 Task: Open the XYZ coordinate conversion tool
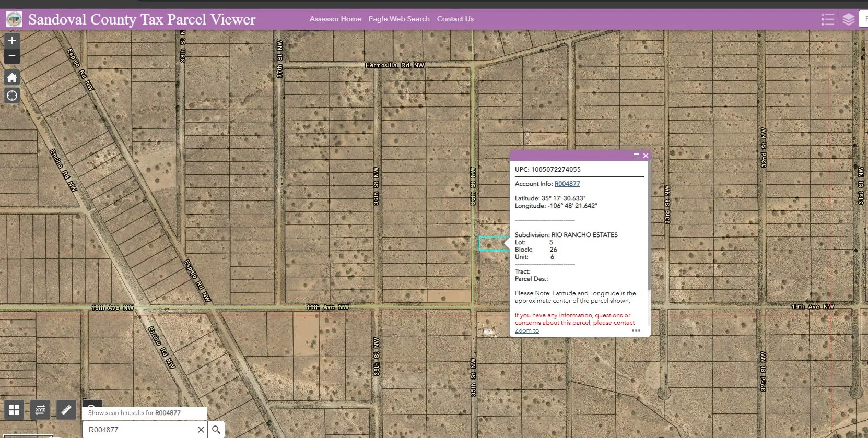[x=40, y=410]
